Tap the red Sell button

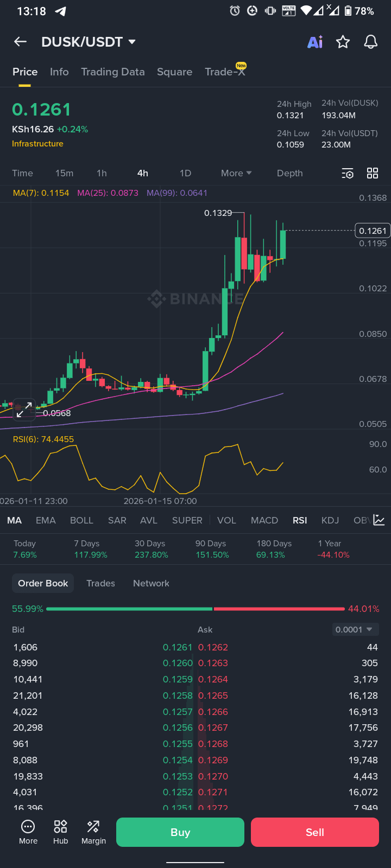[x=315, y=832]
